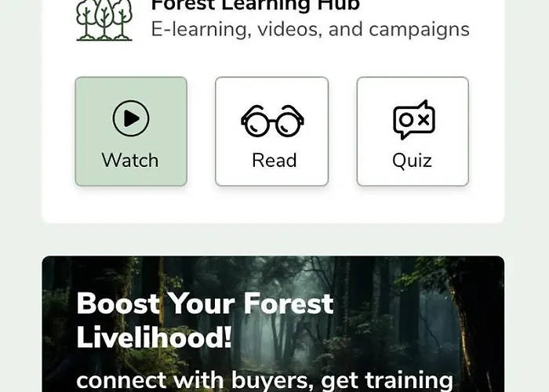Click the "E-learning, videos, and campaigns" subtitle
The width and height of the screenshot is (549, 392).
(x=311, y=30)
